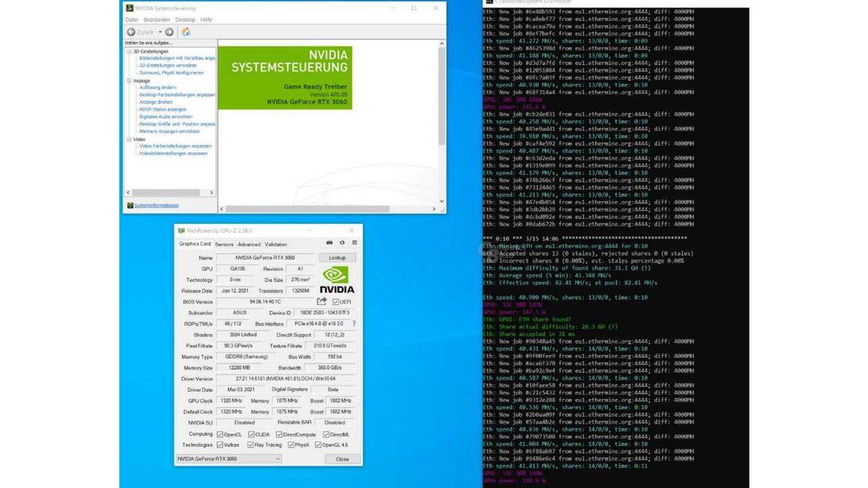Viewport: 868px width, 488px height.
Task: Click the BIOS export share icon
Action: [322, 301]
